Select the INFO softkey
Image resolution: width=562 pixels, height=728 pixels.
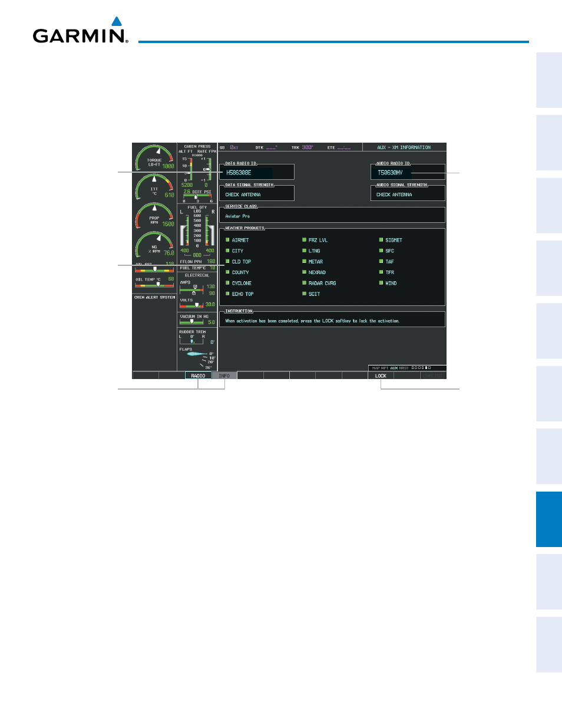[224, 375]
